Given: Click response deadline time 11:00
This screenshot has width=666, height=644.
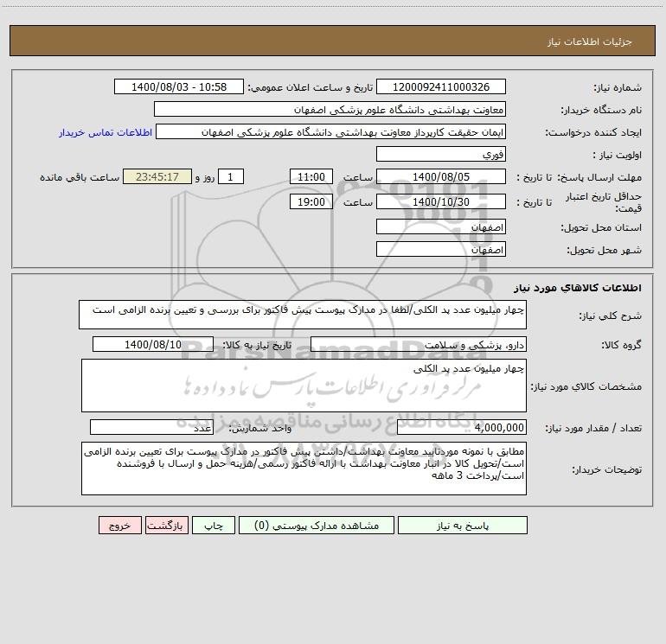Looking at the screenshot, I should point(311,176).
